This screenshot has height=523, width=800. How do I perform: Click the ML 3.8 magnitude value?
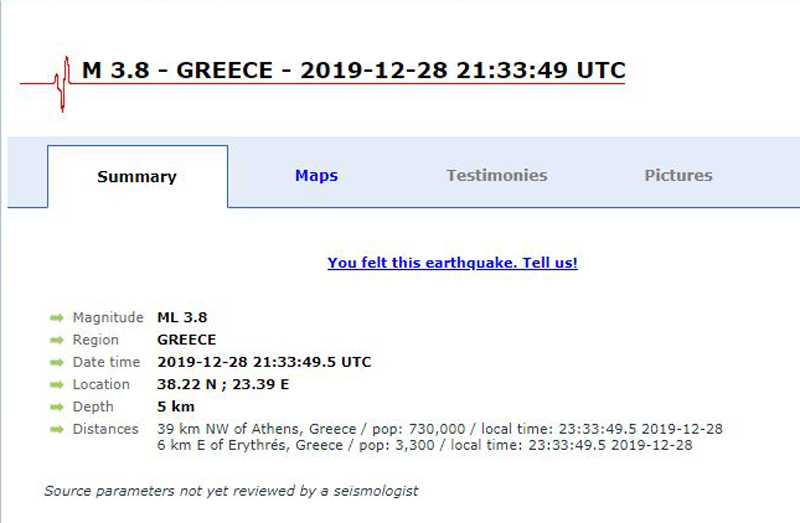pos(182,318)
